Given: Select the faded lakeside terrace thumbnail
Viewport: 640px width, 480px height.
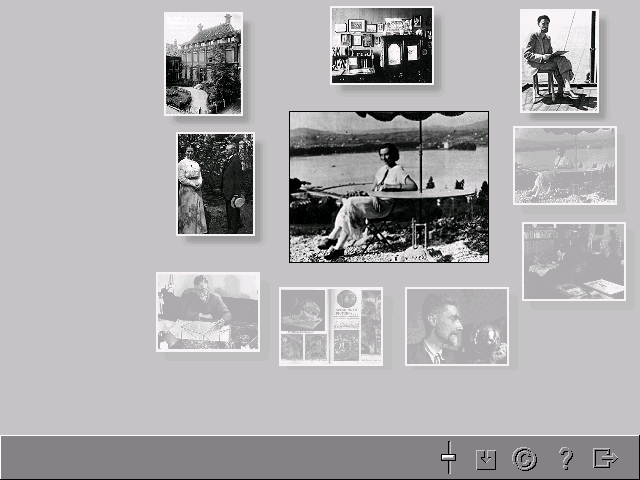Looking at the screenshot, I should (565, 165).
